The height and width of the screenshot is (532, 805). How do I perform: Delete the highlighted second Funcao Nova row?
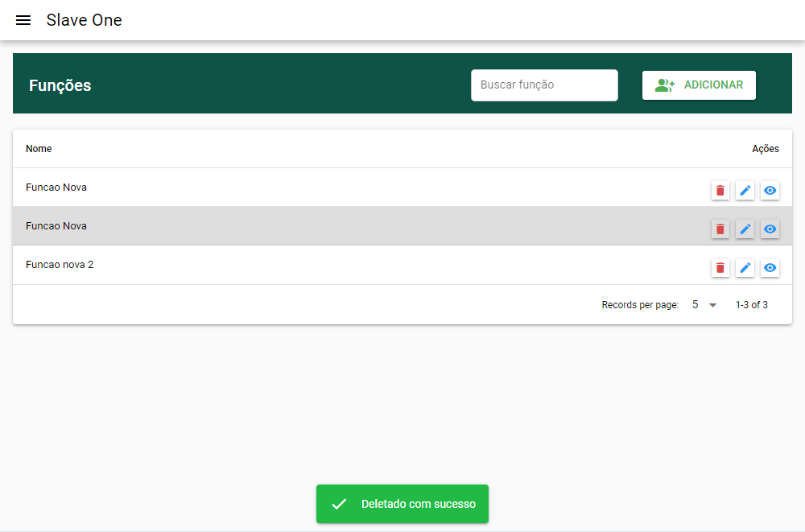coord(720,229)
